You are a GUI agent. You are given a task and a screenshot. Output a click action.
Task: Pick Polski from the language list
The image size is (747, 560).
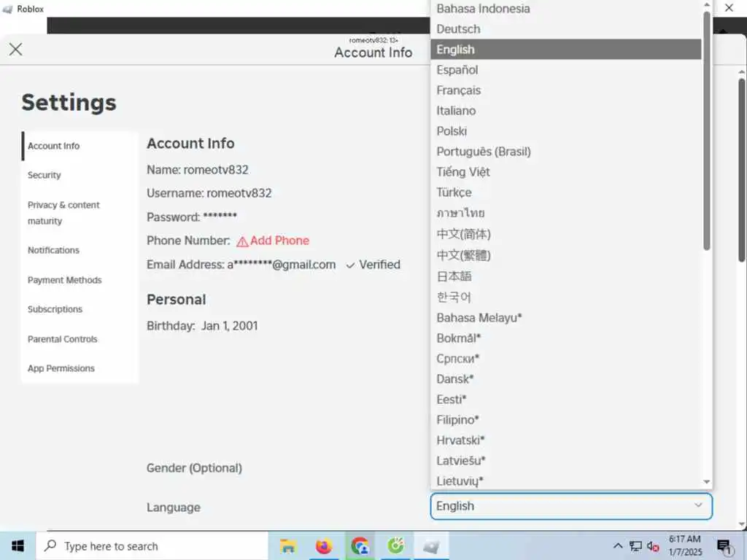point(565,131)
